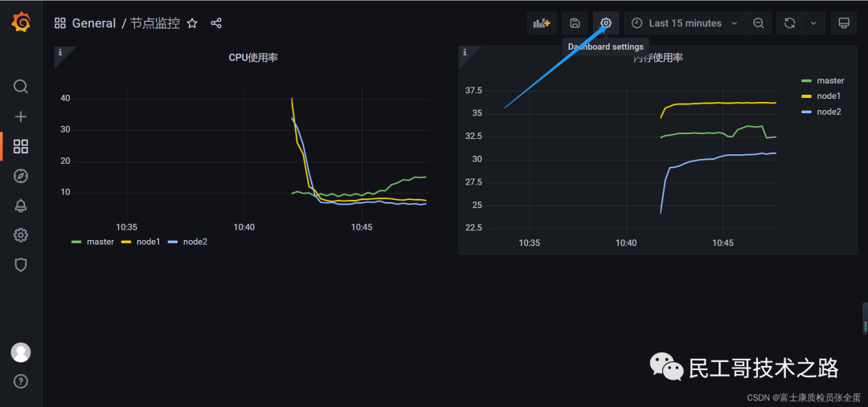Share the dashboard via share icon
The width and height of the screenshot is (868, 407).
(216, 23)
